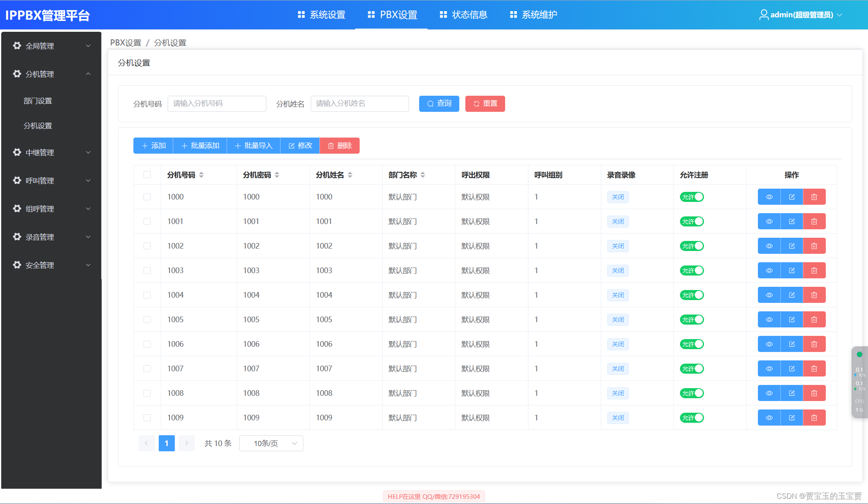
Task: Sort by 分机号码 column arrows
Action: pyautogui.click(x=201, y=175)
